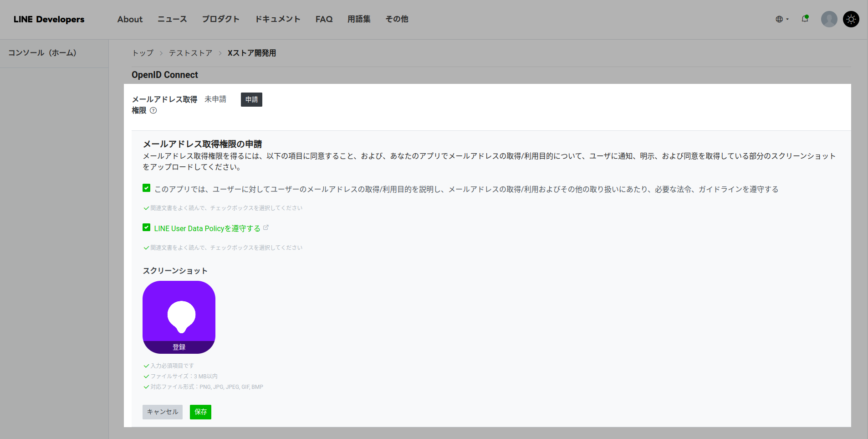Click the help question mark next to 権限
868x439 pixels.
click(153, 110)
